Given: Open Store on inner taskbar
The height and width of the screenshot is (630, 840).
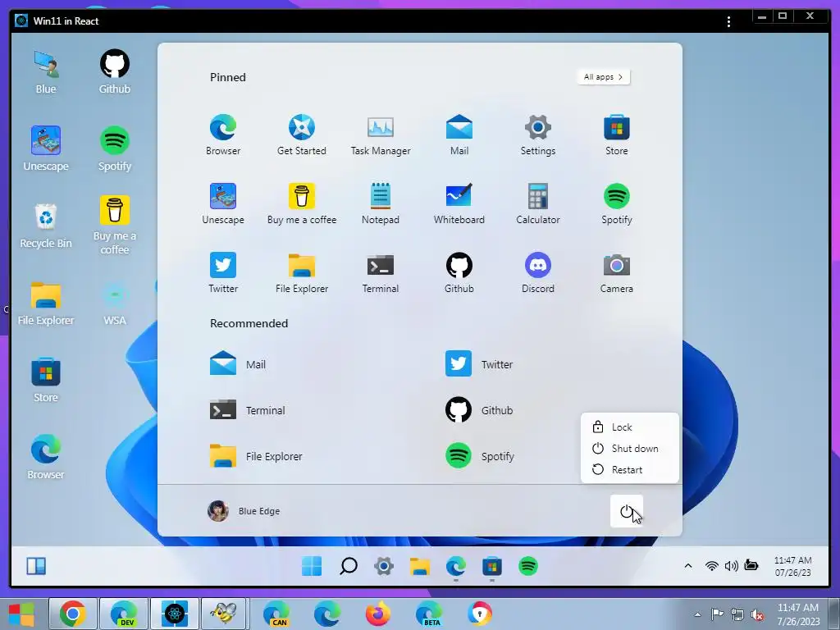Looking at the screenshot, I should [492, 566].
